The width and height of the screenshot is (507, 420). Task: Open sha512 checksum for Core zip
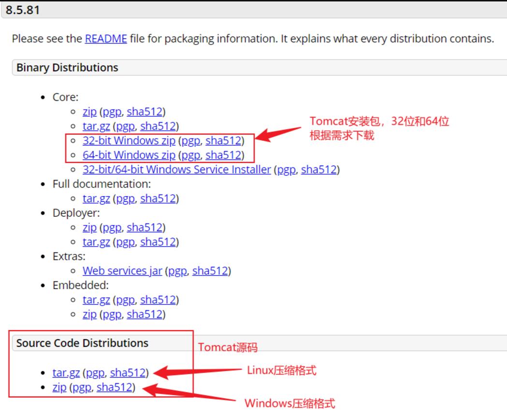pyautogui.click(x=145, y=112)
